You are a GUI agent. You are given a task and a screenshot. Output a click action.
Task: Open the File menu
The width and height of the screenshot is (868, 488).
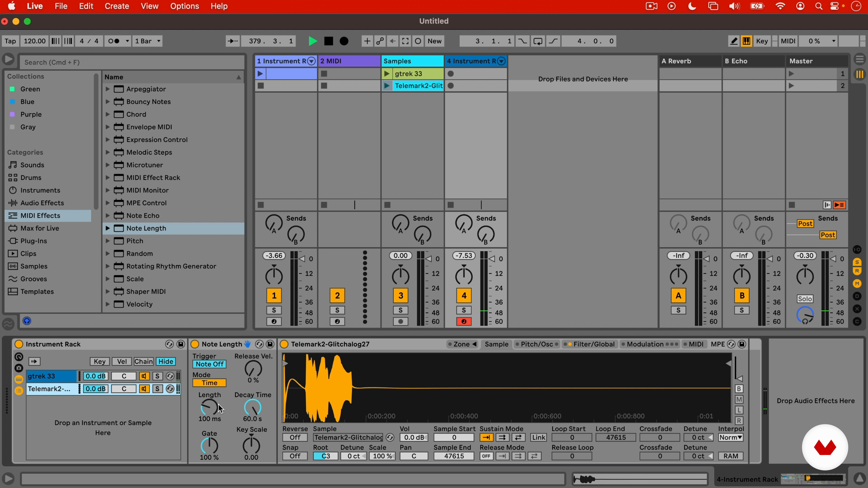click(x=61, y=6)
